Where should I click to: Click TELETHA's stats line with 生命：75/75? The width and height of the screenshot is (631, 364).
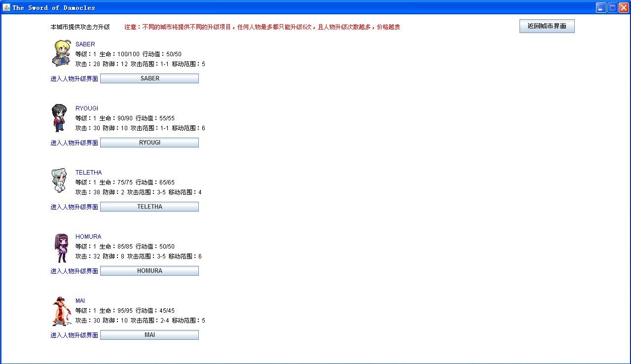click(x=125, y=182)
